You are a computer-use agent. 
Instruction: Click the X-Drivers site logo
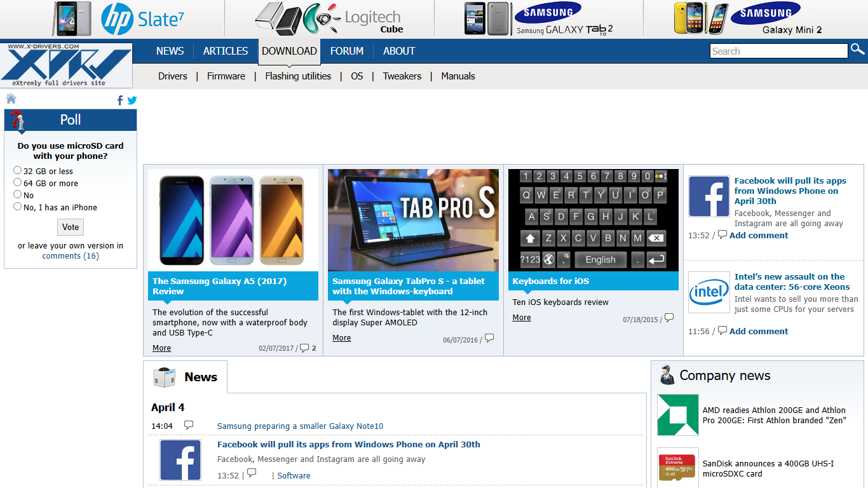point(66,65)
